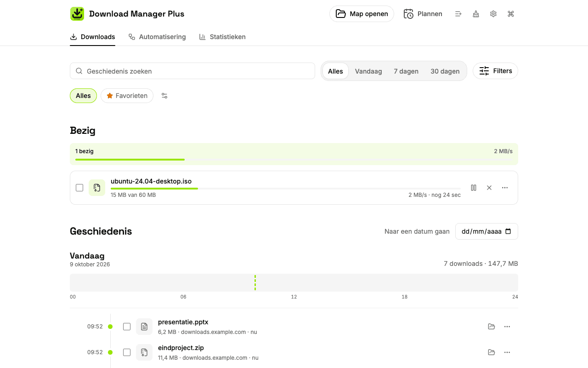Click the archive icon of eindproject.zip
Viewport: 588px width, 368px height.
pyautogui.click(x=144, y=352)
